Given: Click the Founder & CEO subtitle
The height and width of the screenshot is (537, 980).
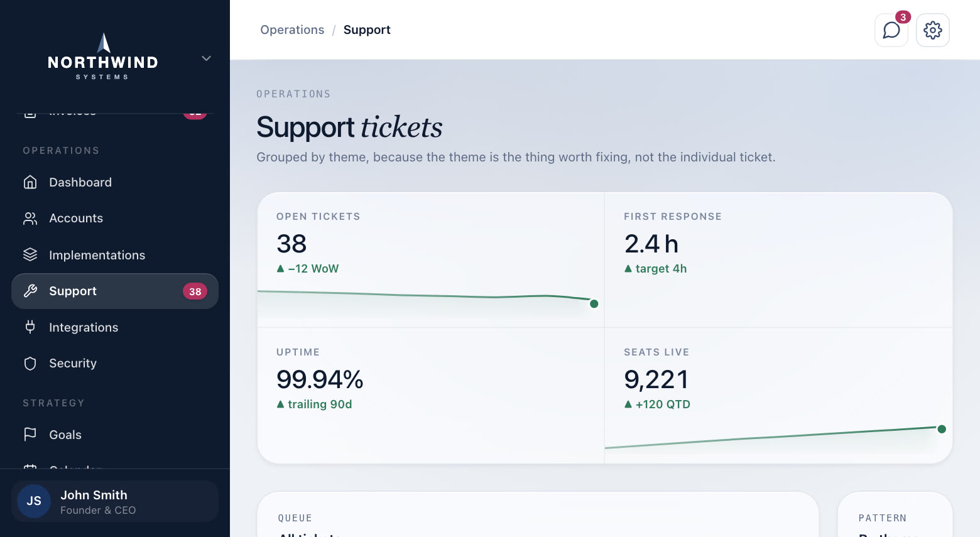Looking at the screenshot, I should click(x=98, y=510).
